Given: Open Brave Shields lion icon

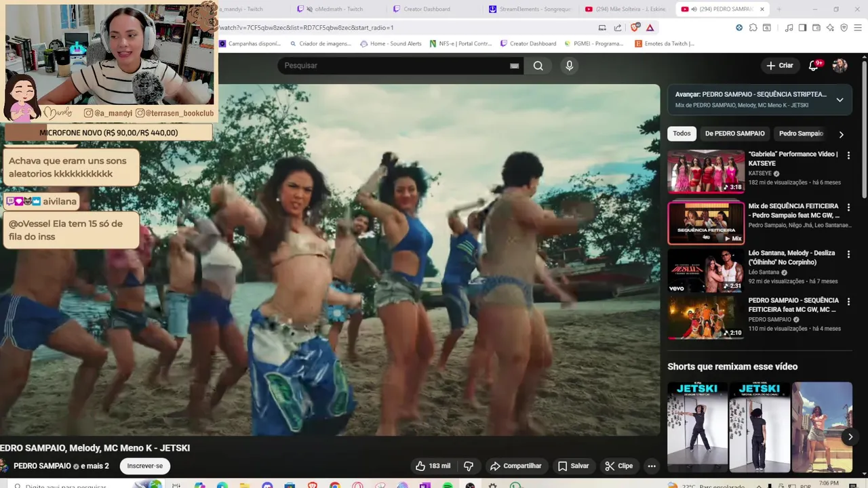Looking at the screenshot, I should click(635, 28).
